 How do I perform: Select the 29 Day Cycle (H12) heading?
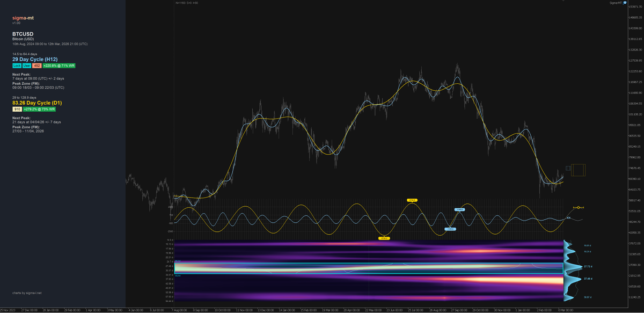pos(35,59)
